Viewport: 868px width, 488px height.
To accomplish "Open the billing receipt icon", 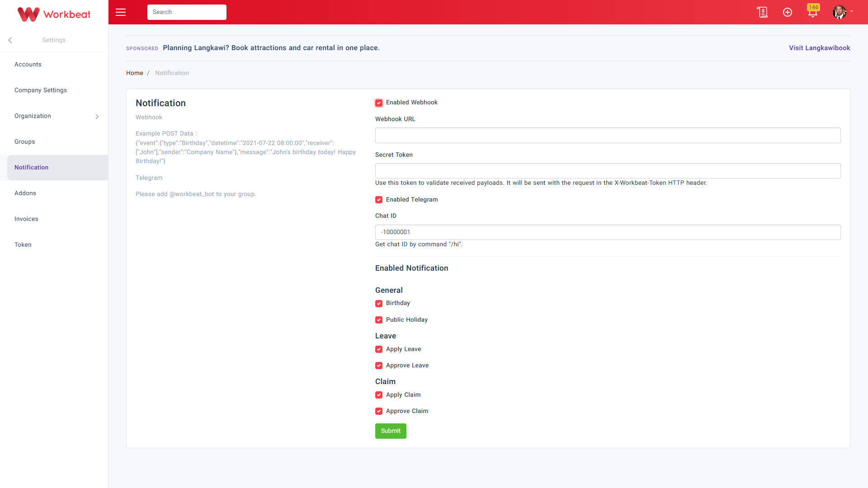I will click(762, 12).
